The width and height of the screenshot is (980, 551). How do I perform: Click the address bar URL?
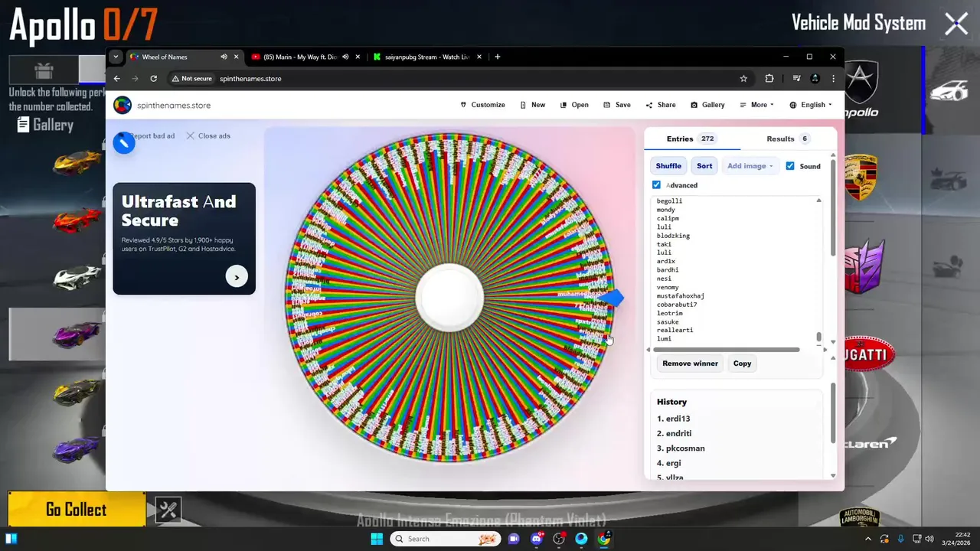250,78
